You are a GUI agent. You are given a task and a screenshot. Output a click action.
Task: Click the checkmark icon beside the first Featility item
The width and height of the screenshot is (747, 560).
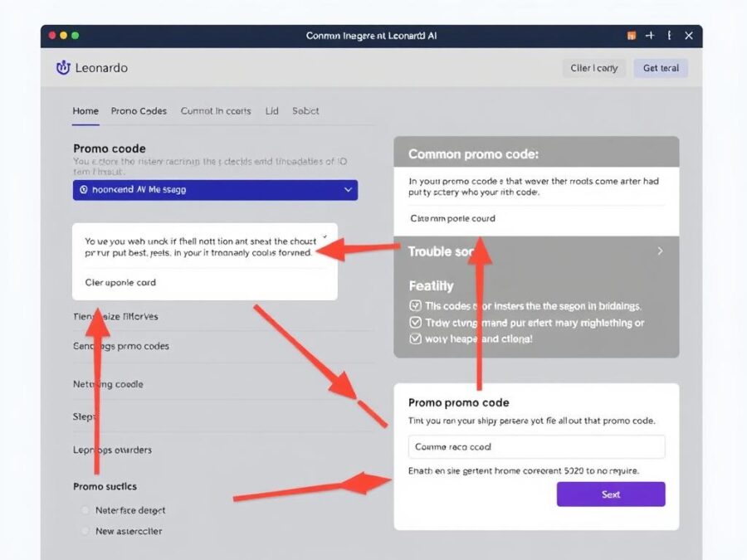click(x=416, y=305)
